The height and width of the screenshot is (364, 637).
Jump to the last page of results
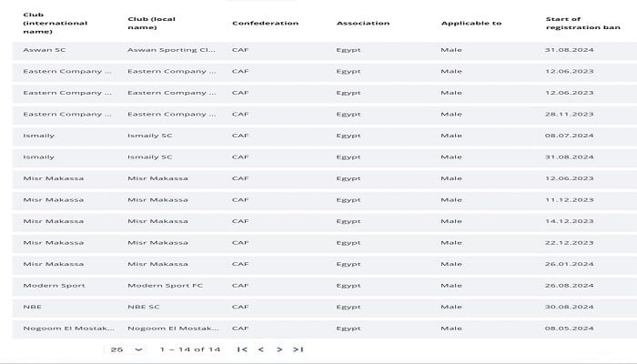pyautogui.click(x=298, y=349)
